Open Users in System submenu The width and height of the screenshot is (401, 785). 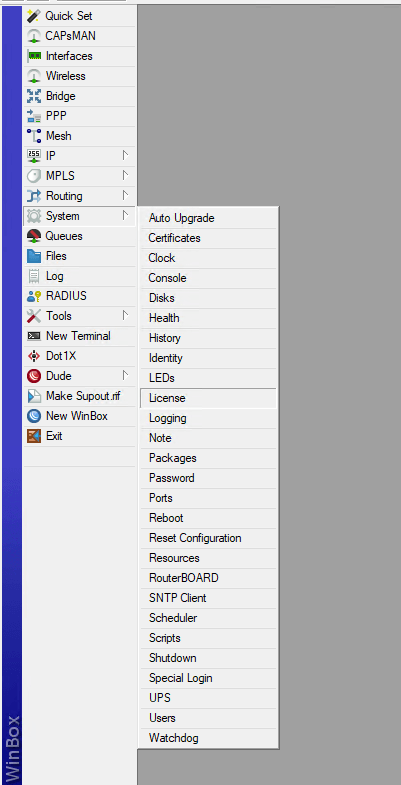[x=208, y=719]
